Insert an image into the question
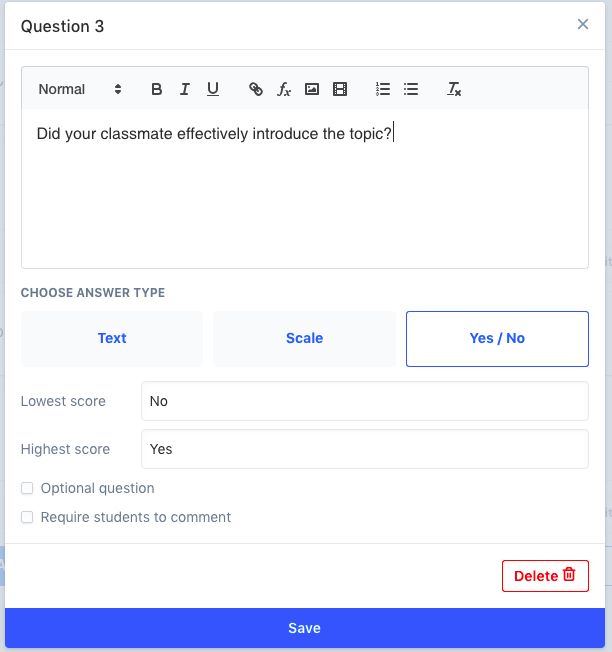Viewport: 612px width, 652px height. click(x=312, y=89)
